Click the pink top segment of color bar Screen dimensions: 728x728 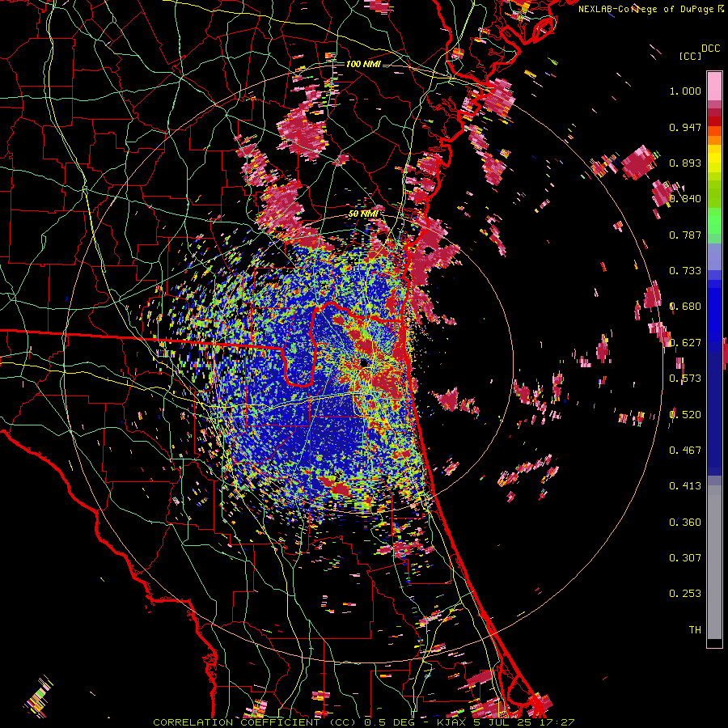click(x=714, y=86)
